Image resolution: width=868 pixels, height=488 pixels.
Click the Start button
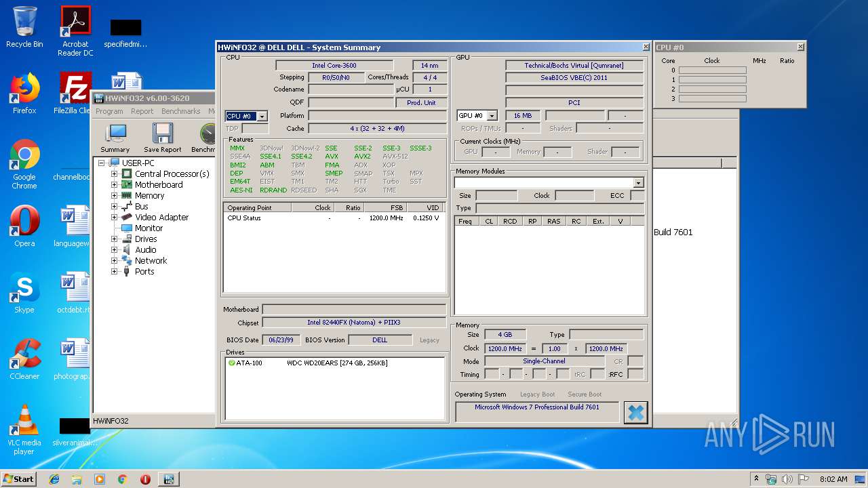tap(18, 479)
